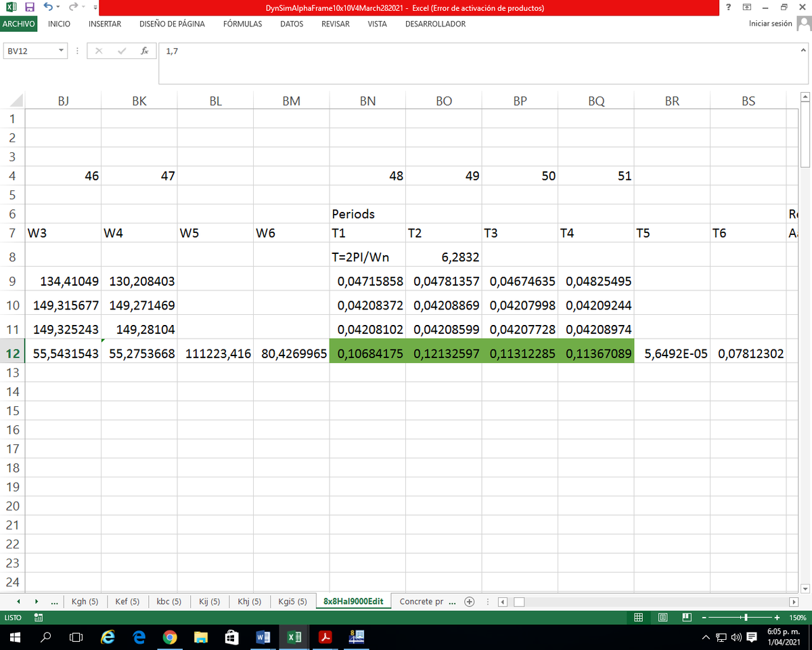Select cell with text Periods
The height and width of the screenshot is (650, 812).
[367, 214]
